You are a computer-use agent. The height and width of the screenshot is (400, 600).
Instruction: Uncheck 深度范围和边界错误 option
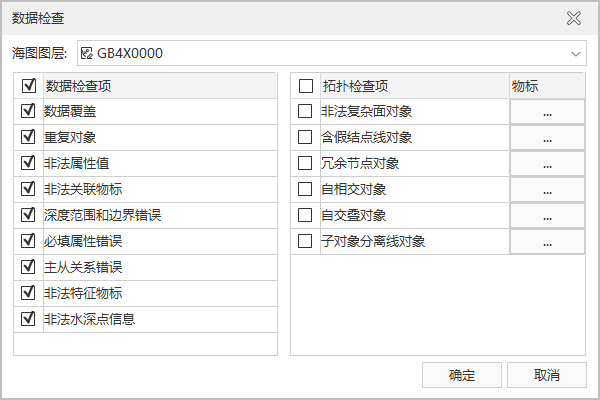28,215
